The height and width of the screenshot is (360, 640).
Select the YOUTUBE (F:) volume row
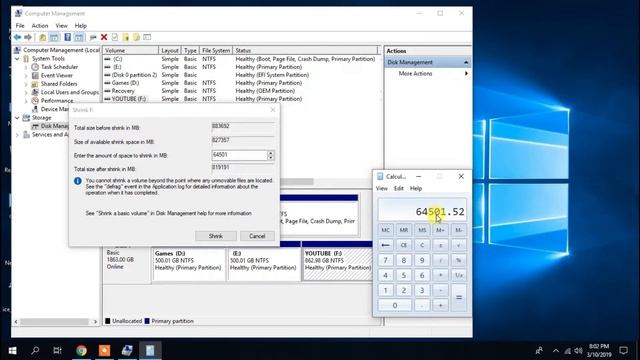click(x=241, y=99)
